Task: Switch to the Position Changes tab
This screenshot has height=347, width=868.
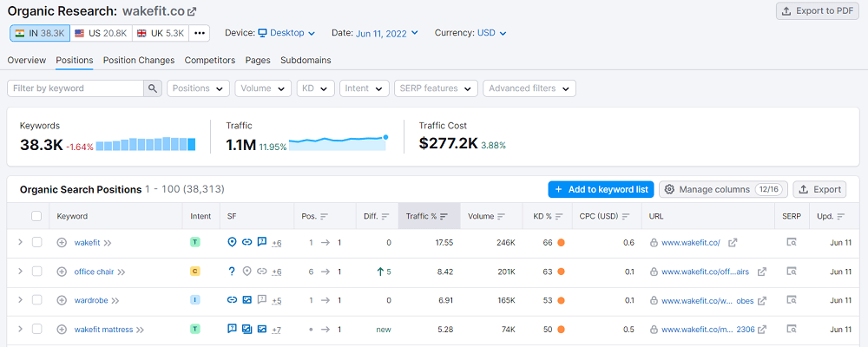Action: (x=139, y=61)
